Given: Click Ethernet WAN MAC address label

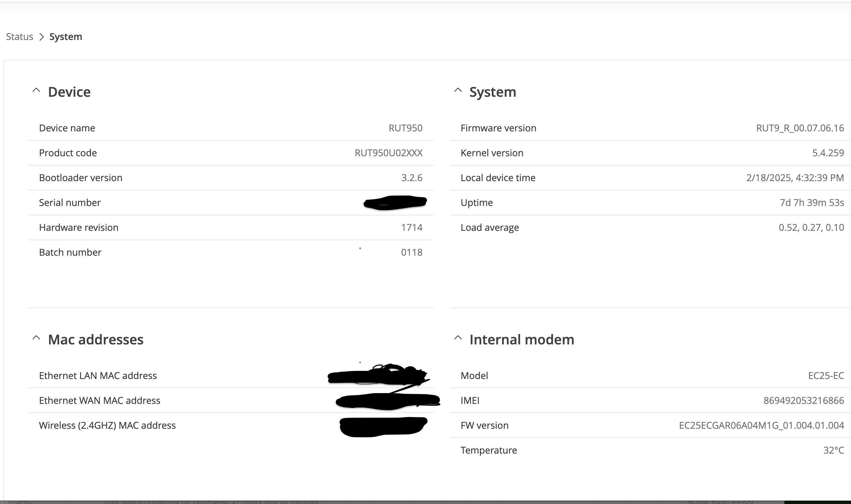Looking at the screenshot, I should coord(99,401).
